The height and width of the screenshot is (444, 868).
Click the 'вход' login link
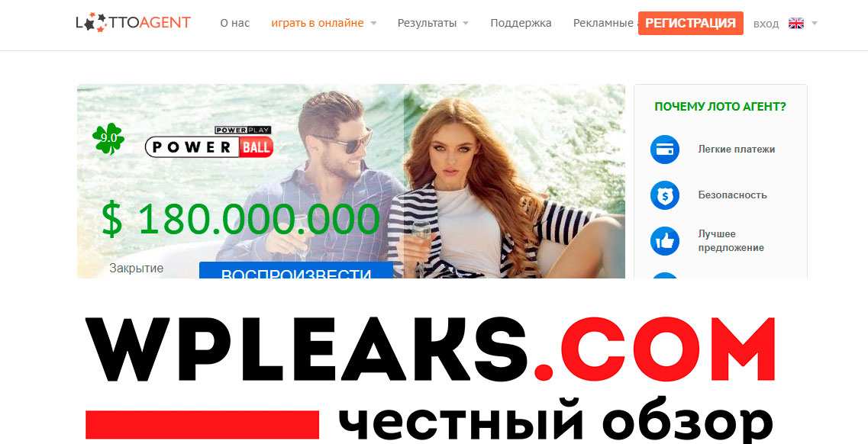766,24
